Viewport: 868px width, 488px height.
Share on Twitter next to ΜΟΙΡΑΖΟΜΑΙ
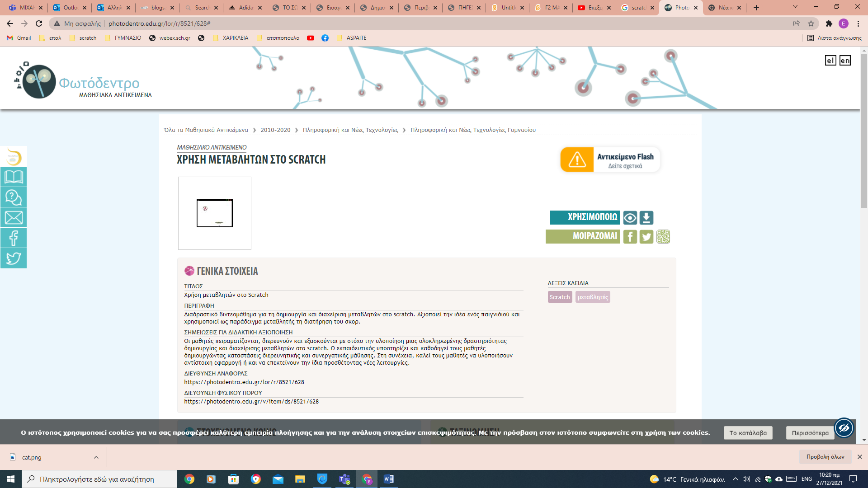point(646,237)
